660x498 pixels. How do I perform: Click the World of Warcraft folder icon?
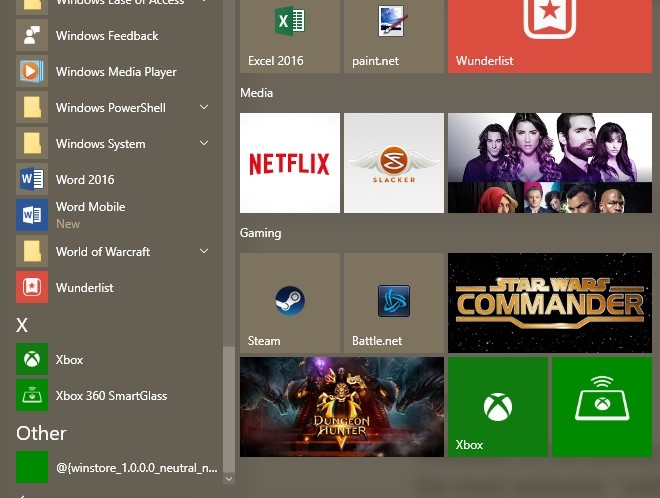click(32, 251)
